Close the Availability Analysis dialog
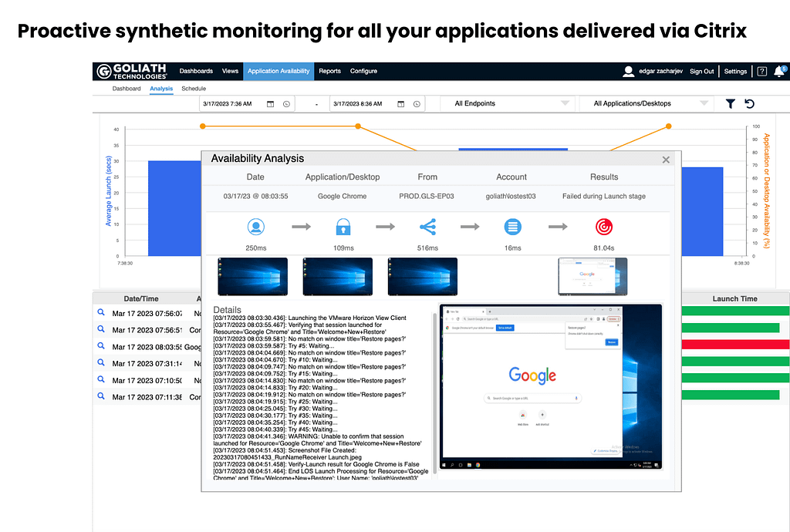 pos(666,160)
